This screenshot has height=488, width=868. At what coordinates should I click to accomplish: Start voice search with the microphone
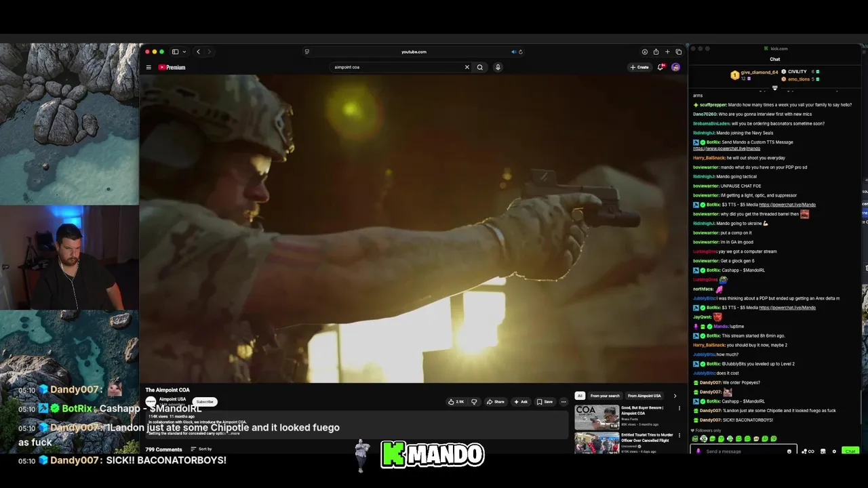click(x=498, y=67)
